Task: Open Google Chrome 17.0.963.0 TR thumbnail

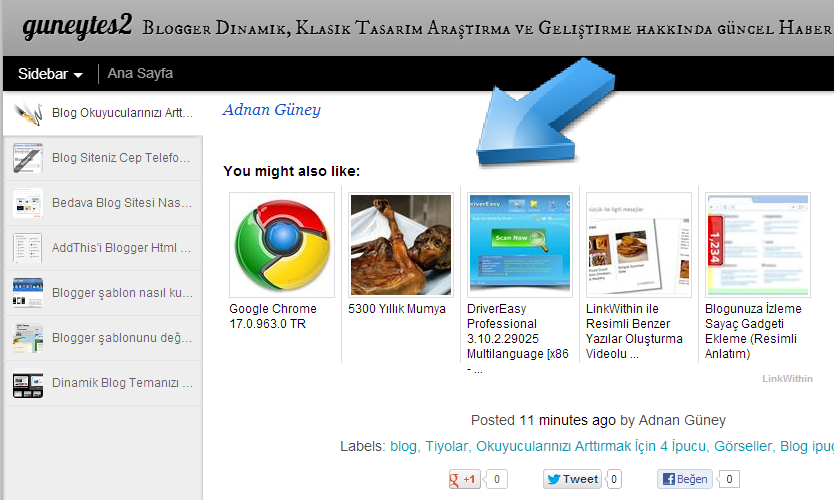Action: pyautogui.click(x=282, y=245)
